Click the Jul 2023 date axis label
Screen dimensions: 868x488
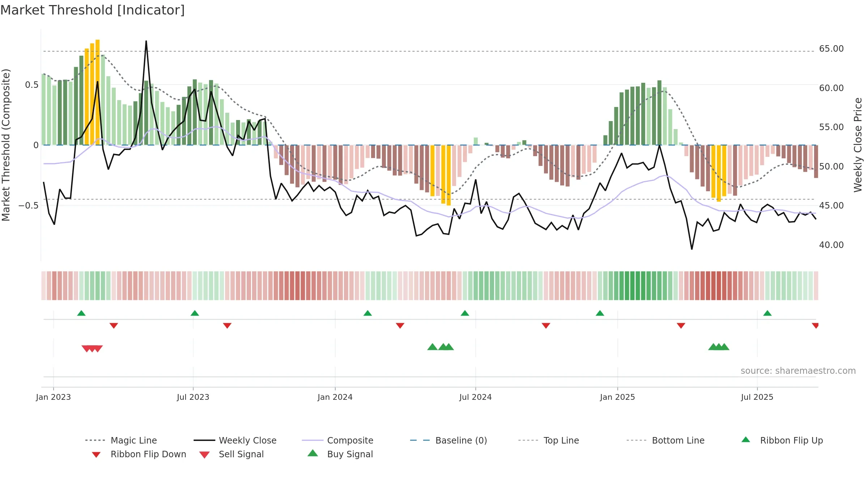[x=193, y=397]
